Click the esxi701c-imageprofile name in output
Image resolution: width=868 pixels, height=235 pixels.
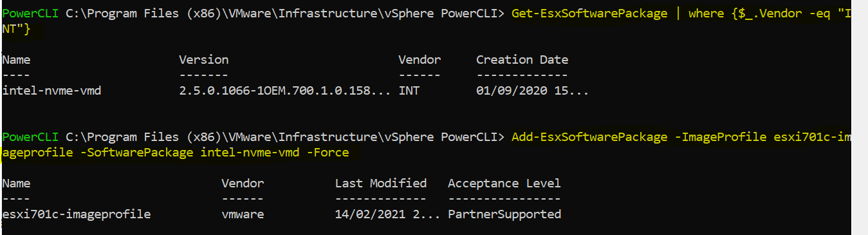pos(77,214)
